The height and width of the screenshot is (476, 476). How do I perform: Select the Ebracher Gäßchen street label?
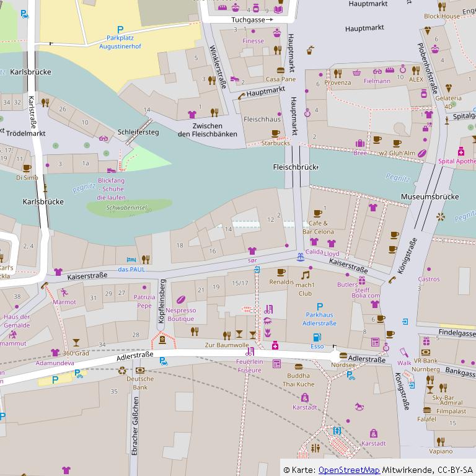click(135, 426)
